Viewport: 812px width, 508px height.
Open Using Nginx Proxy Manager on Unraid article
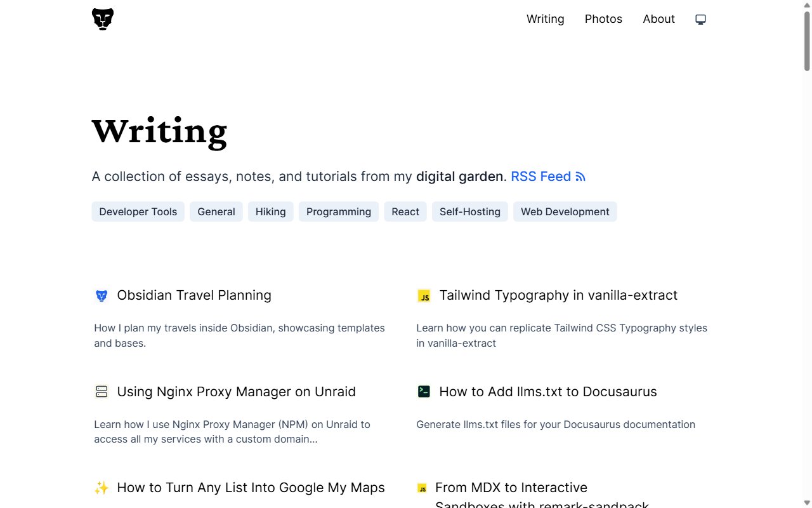pos(236,392)
